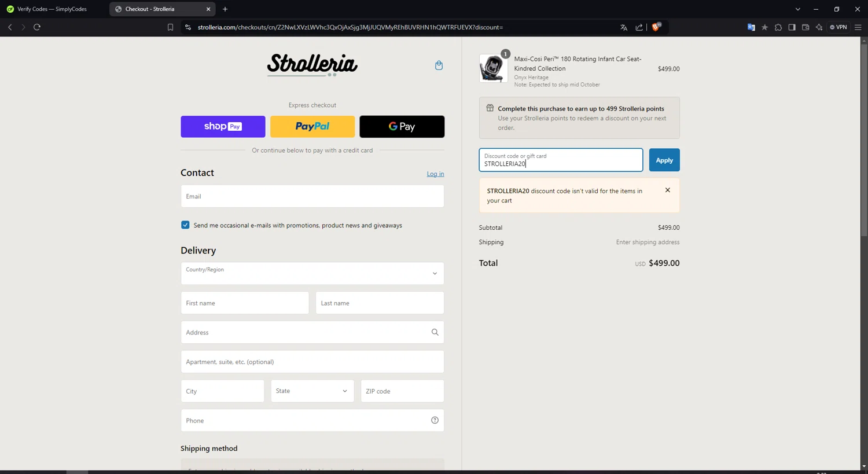Click the Strolleria logo
868x474 pixels.
coord(312,64)
